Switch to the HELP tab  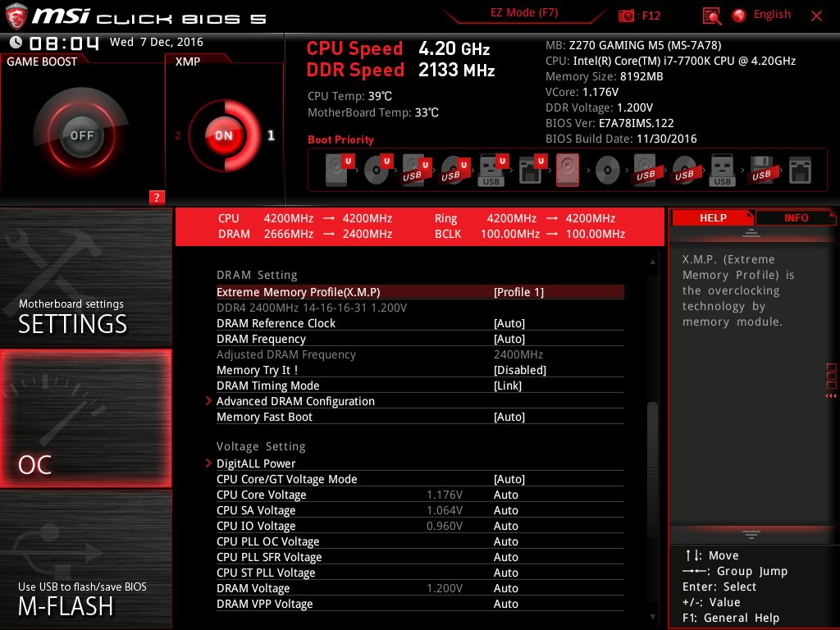[x=713, y=218]
